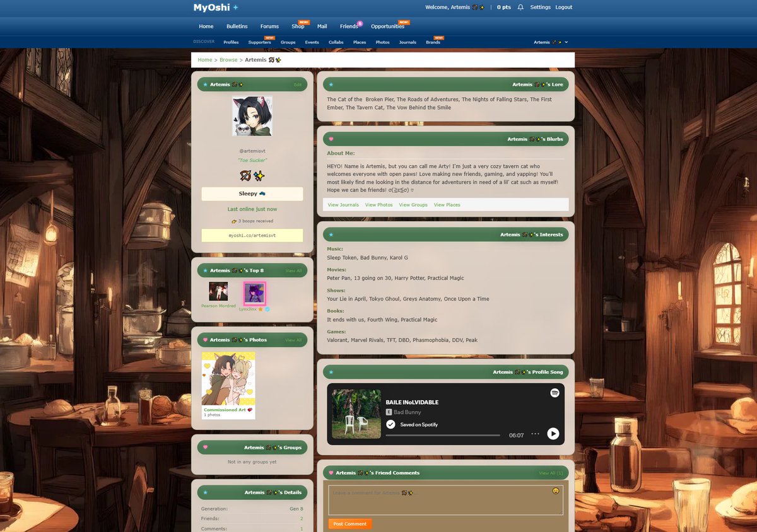Browse Photos in Discover bar
757x532 pixels.
click(x=382, y=42)
